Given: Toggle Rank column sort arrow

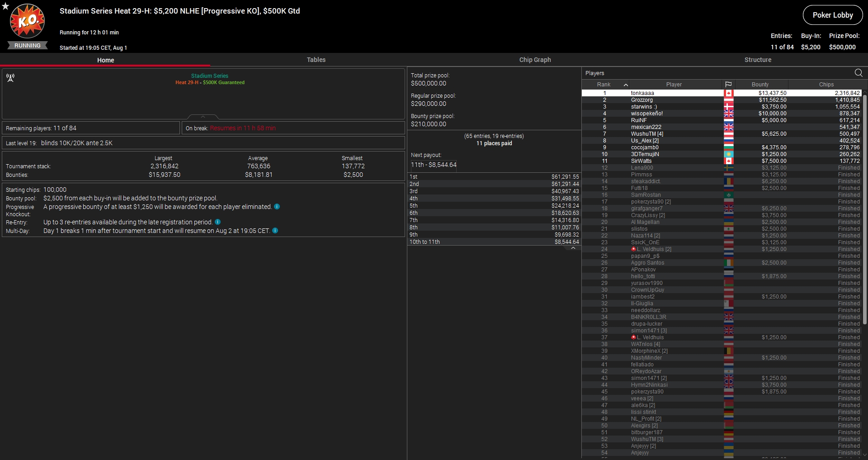Looking at the screenshot, I should 626,85.
